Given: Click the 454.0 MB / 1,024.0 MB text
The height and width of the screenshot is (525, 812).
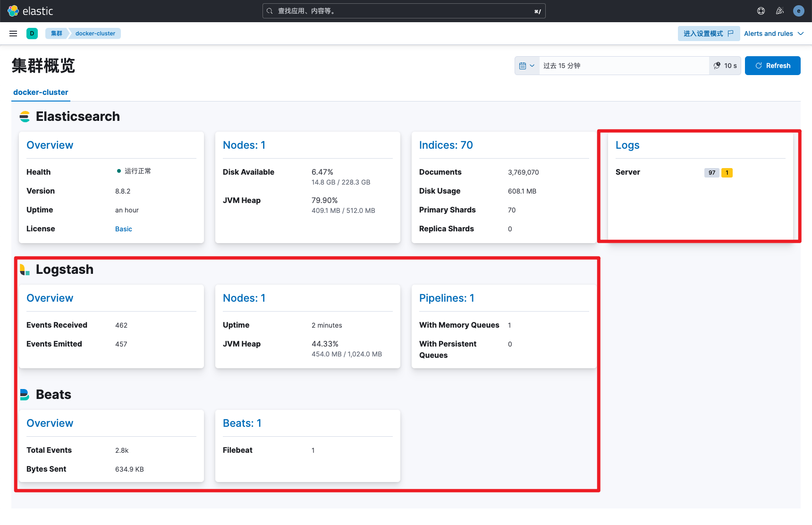Looking at the screenshot, I should click(347, 354).
